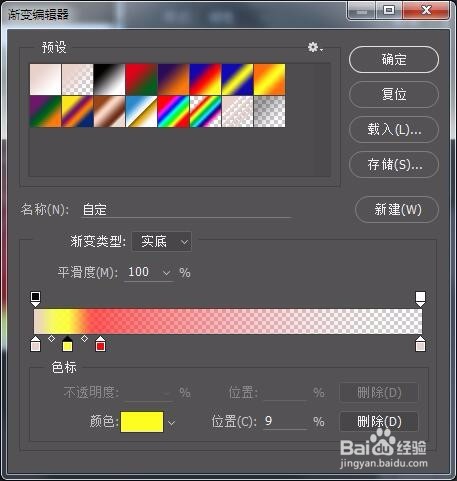The width and height of the screenshot is (457, 481).
Task: Select the red-to-green gradient preset
Action: click(x=141, y=80)
